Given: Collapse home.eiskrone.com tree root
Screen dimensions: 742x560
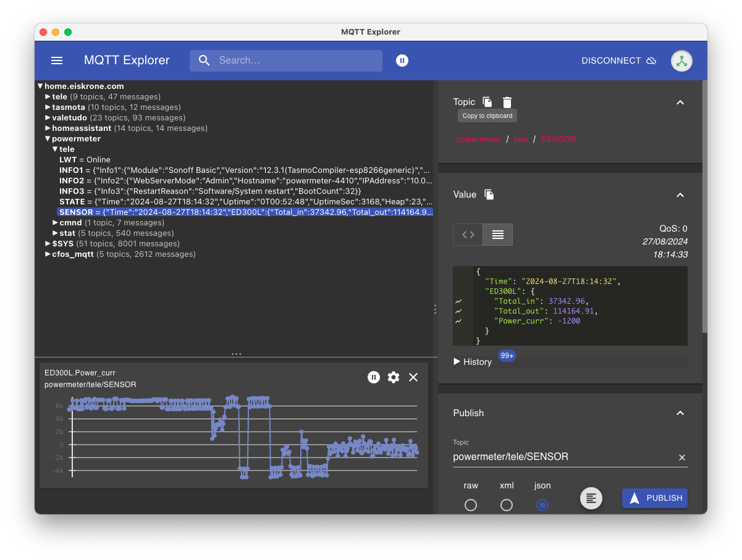Looking at the screenshot, I should 40,86.
